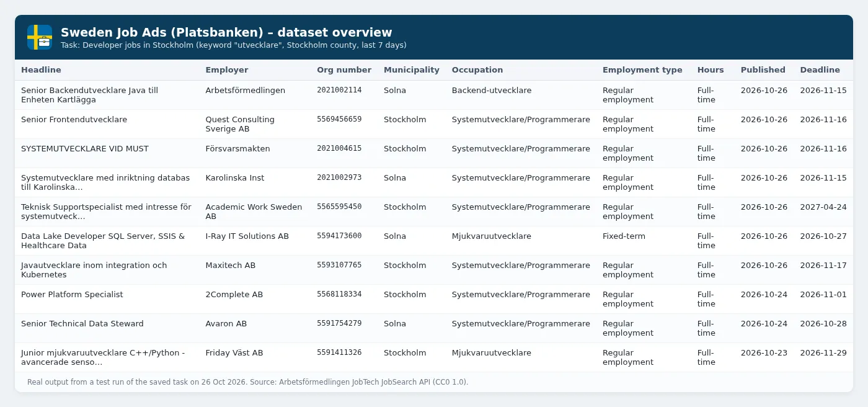Click employer Arbetsförmedlingen
The height and width of the screenshot is (407, 868).
tap(246, 91)
